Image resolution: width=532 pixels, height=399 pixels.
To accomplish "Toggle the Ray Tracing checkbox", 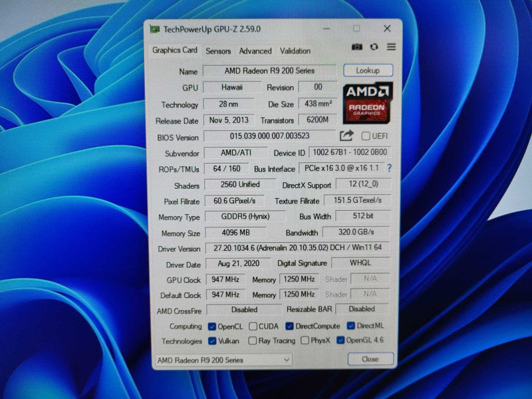I will (x=253, y=340).
